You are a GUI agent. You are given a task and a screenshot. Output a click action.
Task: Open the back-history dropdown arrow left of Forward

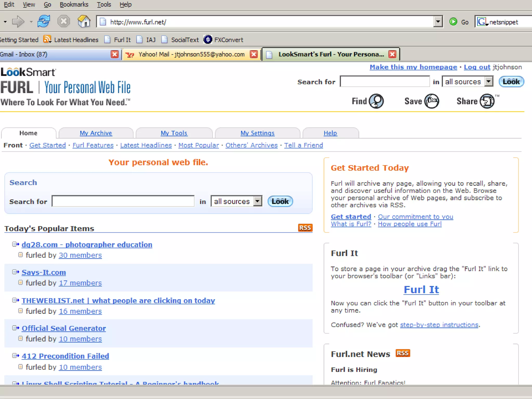5,22
